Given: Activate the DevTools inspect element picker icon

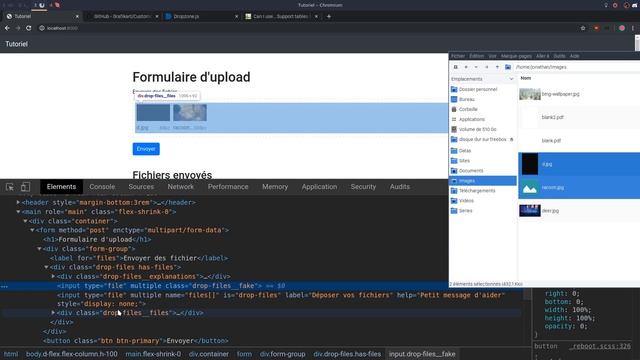Looking at the screenshot, I should [10, 187].
